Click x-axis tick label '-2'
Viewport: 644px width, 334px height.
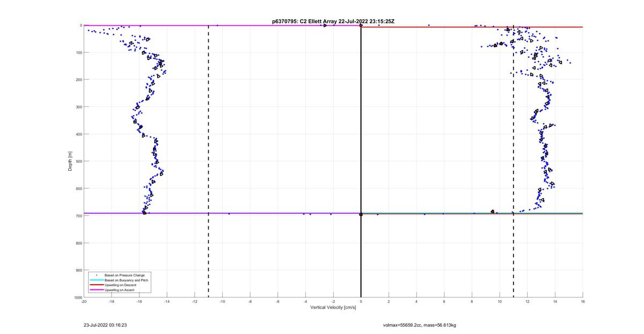(333, 302)
